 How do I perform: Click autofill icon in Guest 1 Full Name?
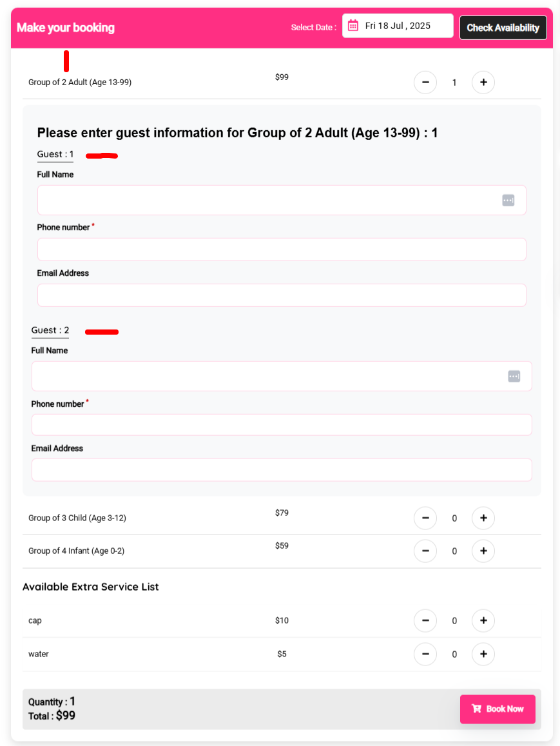pyautogui.click(x=508, y=201)
